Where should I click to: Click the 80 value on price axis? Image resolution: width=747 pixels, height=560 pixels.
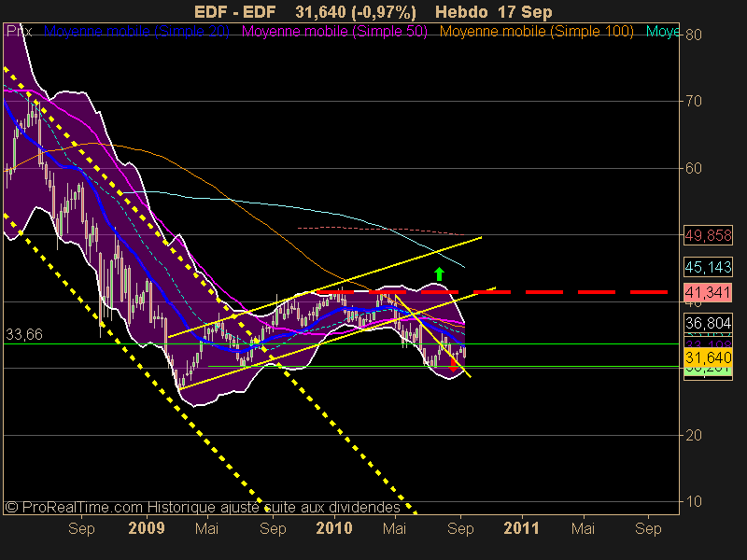point(694,35)
